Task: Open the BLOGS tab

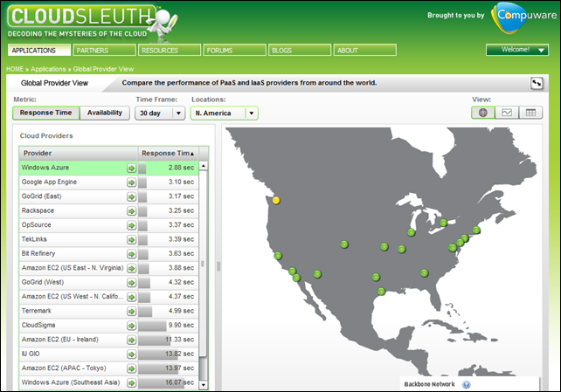Action: [300, 50]
